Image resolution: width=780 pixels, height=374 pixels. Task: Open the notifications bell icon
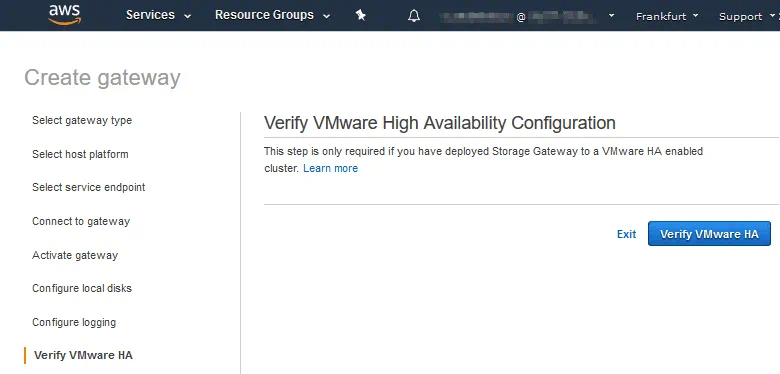(414, 16)
